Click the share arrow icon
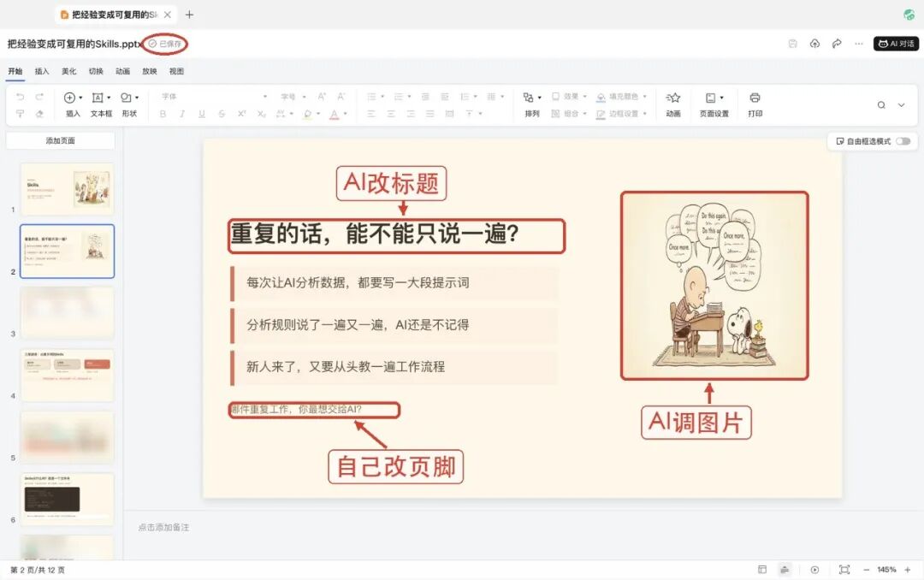Image resolution: width=924 pixels, height=580 pixels. tap(837, 44)
